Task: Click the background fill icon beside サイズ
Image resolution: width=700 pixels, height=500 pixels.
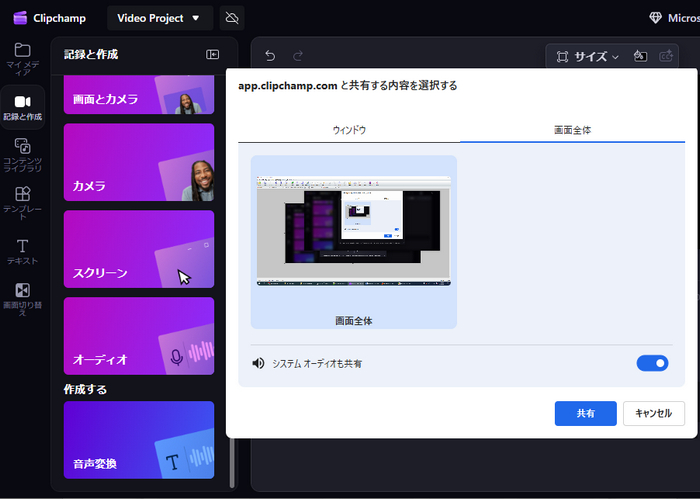Action: pos(641,56)
